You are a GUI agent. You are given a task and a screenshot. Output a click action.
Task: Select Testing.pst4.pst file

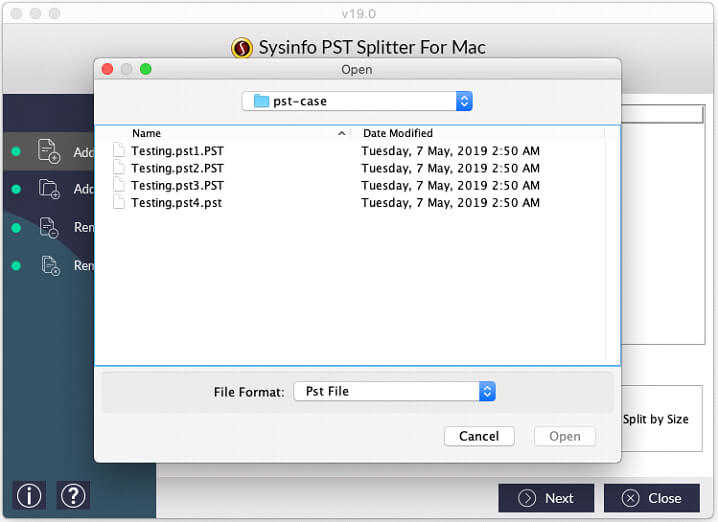(x=176, y=202)
